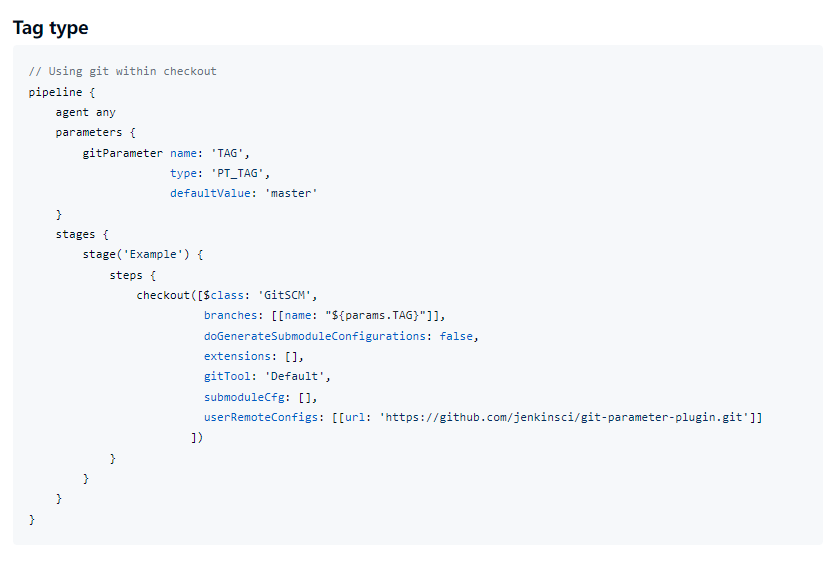Screen dimensions: 839x564
Task: Click the 'TAG' name string value
Action: click(x=227, y=153)
